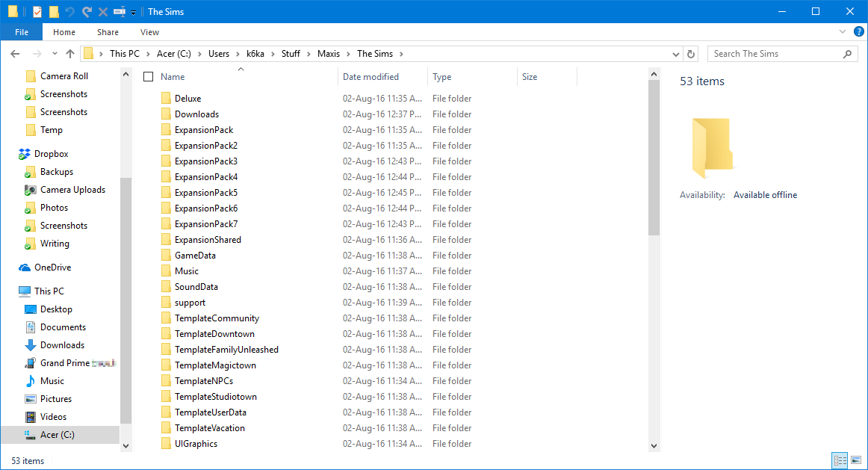Switch to Details view icon in status bar
This screenshot has width=868, height=470.
pos(840,460)
